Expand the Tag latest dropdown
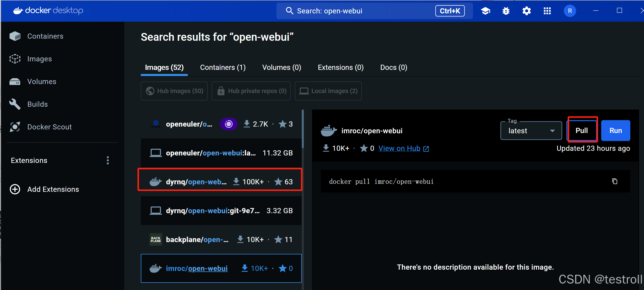 coord(531,131)
